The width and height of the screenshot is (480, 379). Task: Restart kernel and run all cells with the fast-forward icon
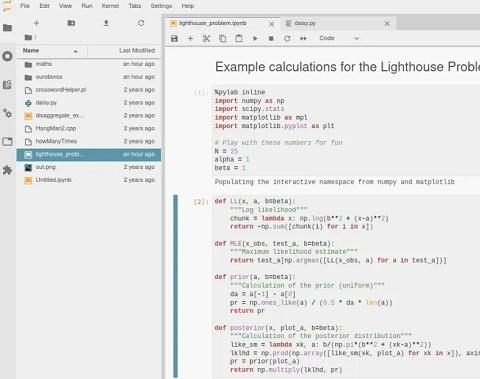(x=303, y=38)
